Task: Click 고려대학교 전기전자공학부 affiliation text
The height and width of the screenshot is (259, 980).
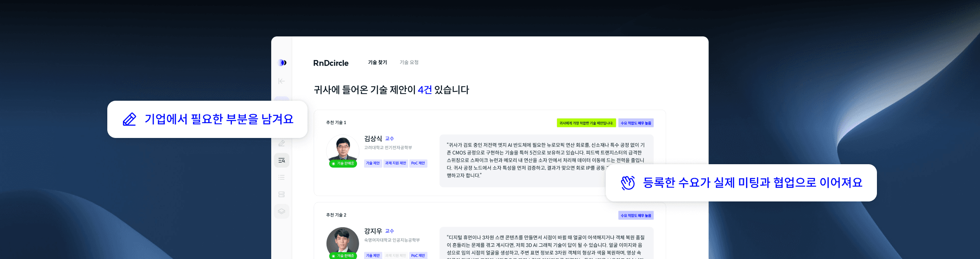Action: pyautogui.click(x=388, y=148)
